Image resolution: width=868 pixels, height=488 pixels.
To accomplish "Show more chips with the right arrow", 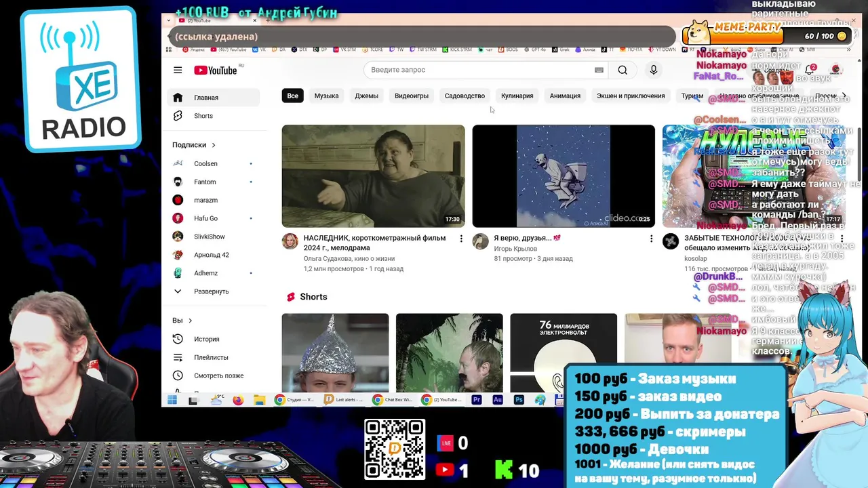I will [844, 96].
